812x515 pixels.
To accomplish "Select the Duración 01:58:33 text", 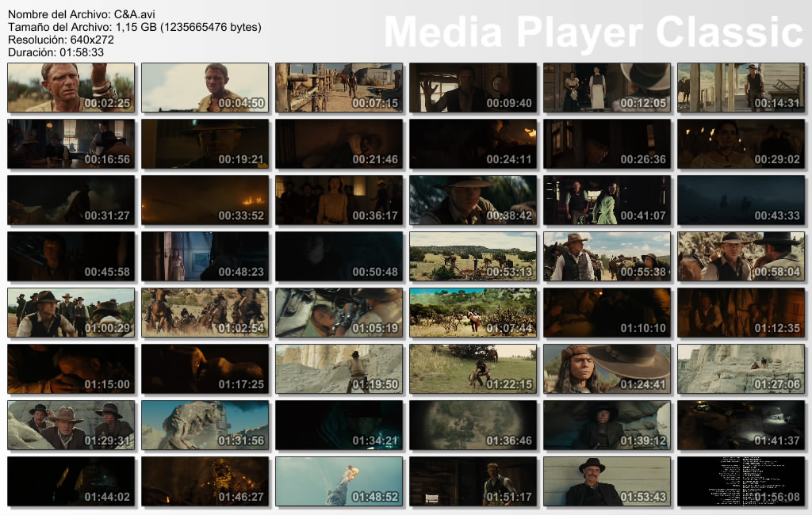I will [56, 52].
